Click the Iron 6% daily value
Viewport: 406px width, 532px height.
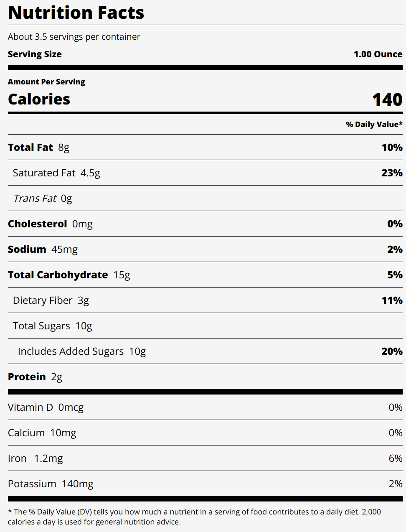(x=395, y=458)
